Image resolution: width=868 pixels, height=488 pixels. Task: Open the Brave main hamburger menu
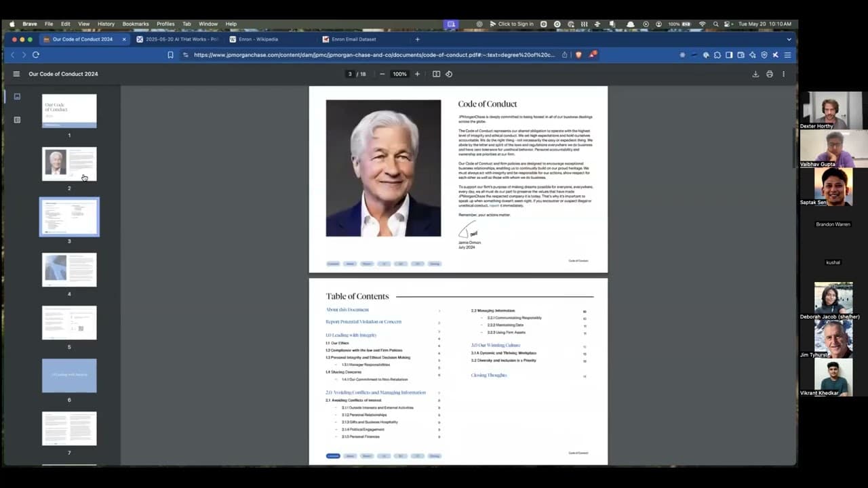(x=787, y=55)
